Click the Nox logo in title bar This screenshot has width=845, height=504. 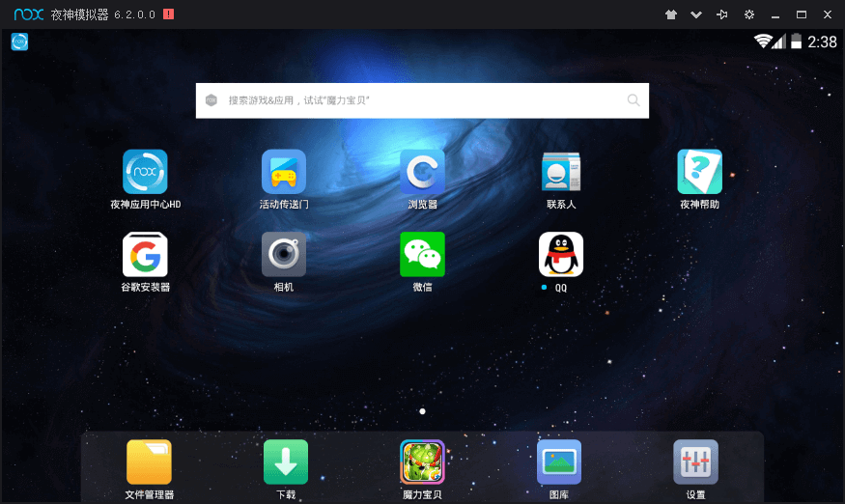click(x=29, y=14)
